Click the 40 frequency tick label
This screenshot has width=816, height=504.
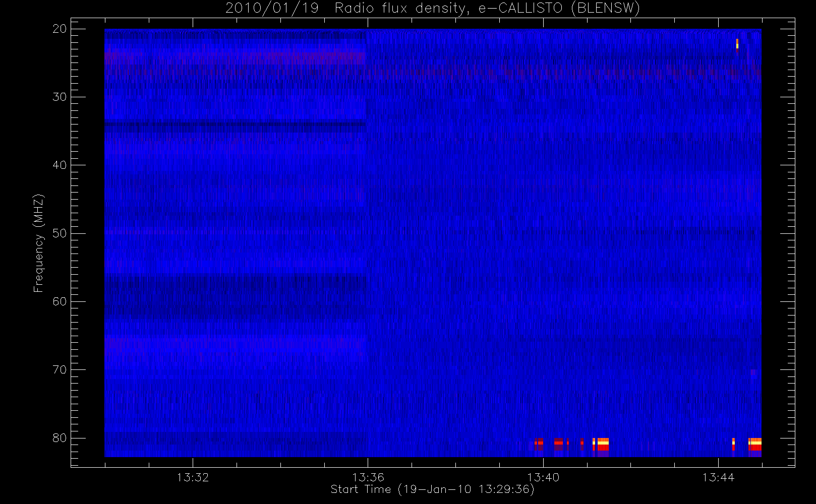tap(60, 165)
